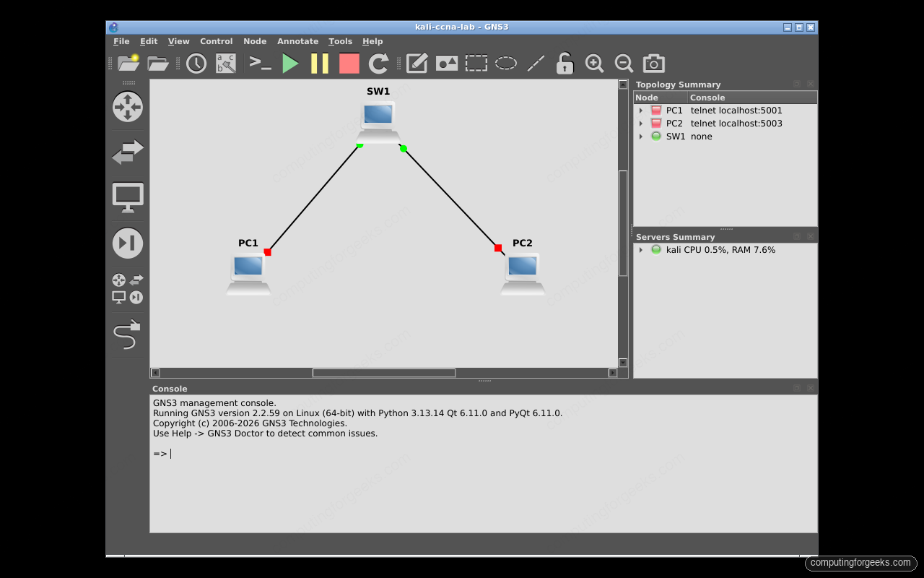Float the Console panel

797,388
